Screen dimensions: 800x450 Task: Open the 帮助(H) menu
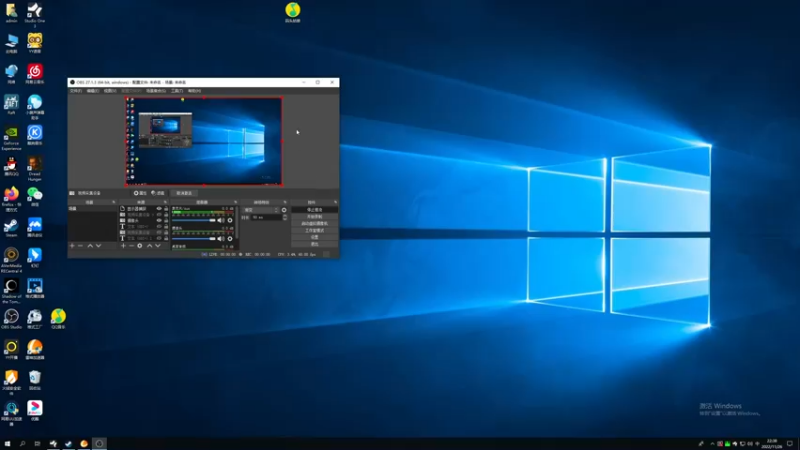(x=194, y=91)
